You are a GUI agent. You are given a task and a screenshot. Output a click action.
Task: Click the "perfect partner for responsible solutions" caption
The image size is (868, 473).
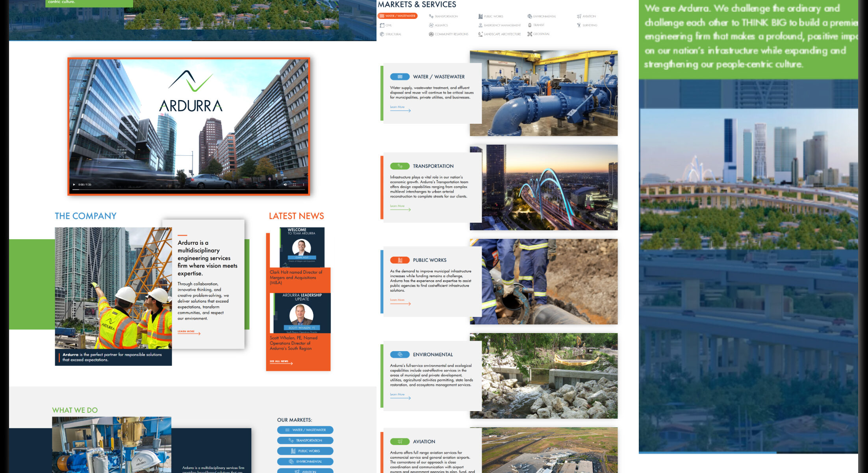[112, 357]
